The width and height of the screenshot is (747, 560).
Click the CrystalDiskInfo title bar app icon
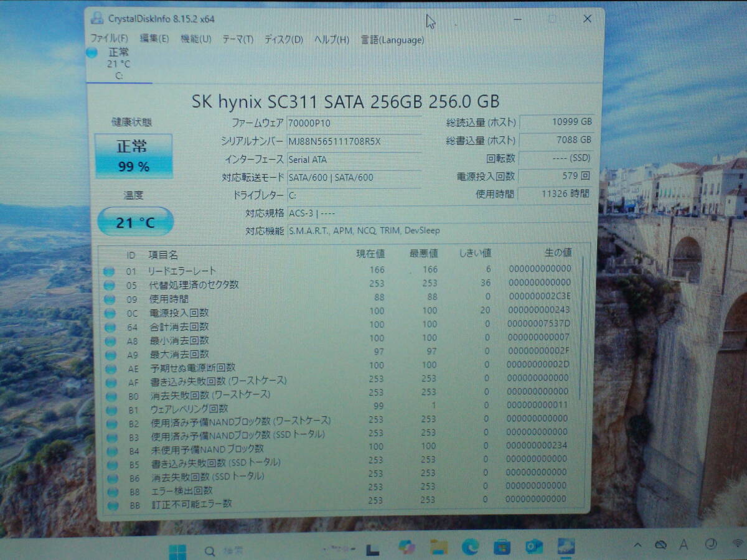coord(97,18)
